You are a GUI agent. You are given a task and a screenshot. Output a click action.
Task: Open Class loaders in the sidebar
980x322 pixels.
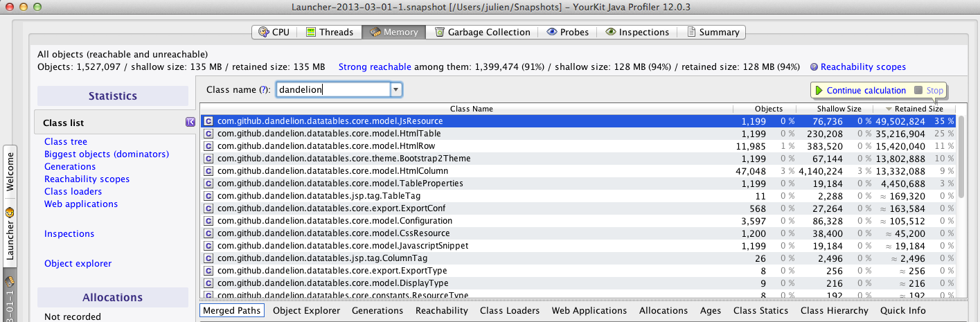[73, 191]
